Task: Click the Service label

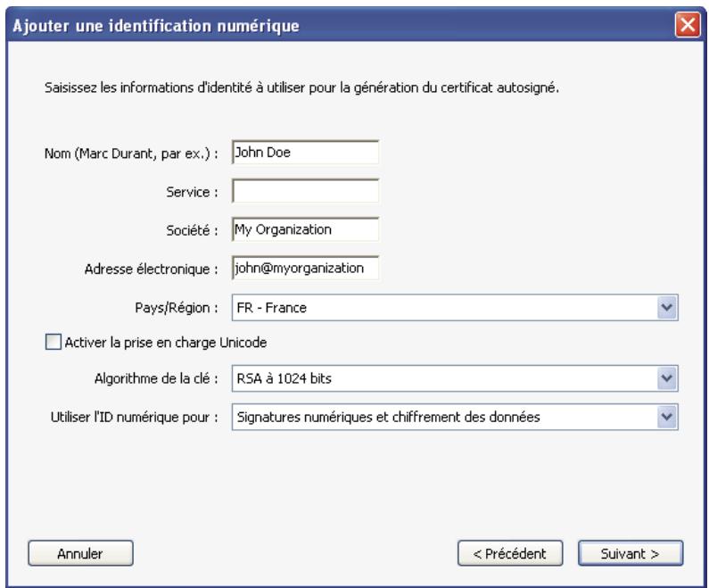Action: pos(192,192)
